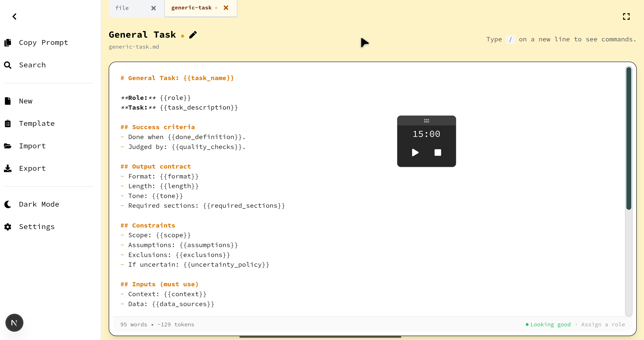Click the N user avatar

[x=14, y=322]
